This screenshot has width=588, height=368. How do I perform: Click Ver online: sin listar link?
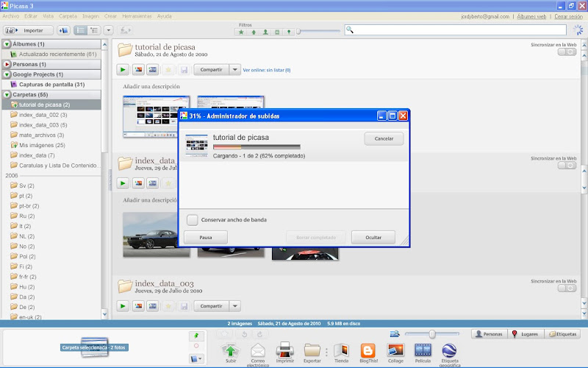267,70
